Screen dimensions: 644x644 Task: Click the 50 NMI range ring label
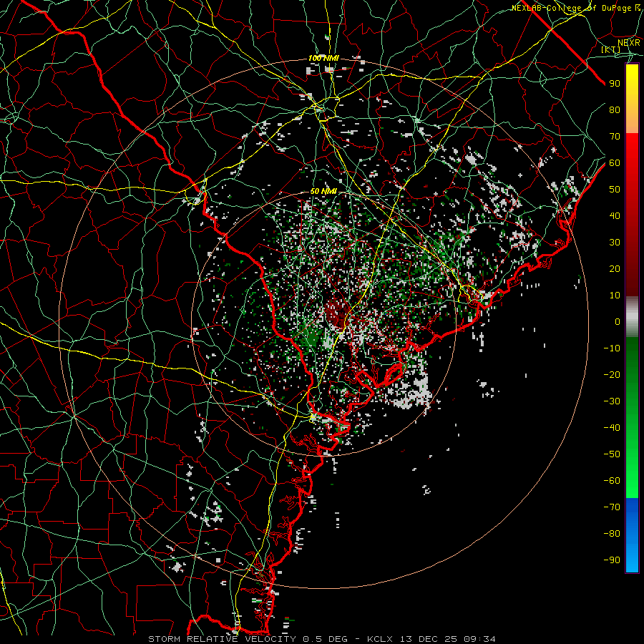(323, 191)
